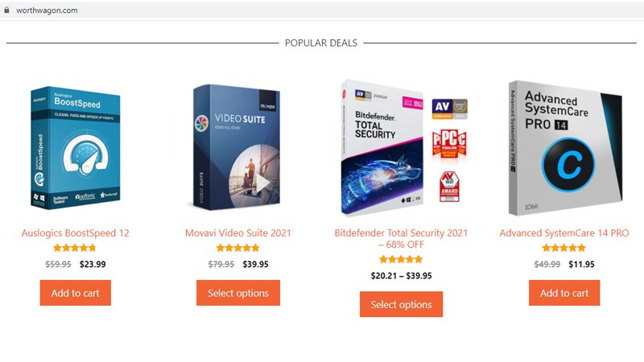Click the worthwagon.com address bar URL
Screen dimensions: 644x362
[x=47, y=10]
